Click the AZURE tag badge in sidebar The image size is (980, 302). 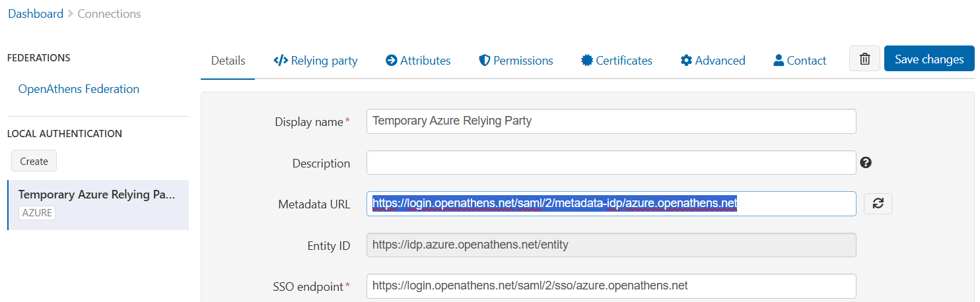pos(38,213)
